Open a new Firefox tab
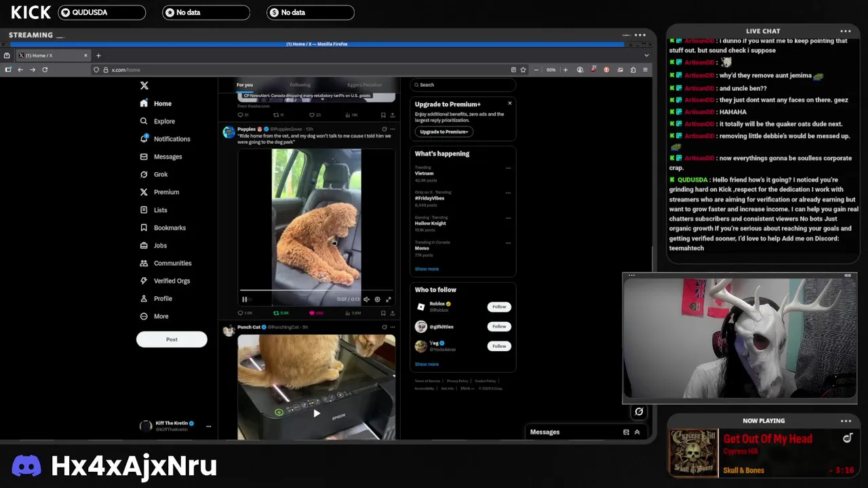The image size is (868, 488). (x=98, y=56)
